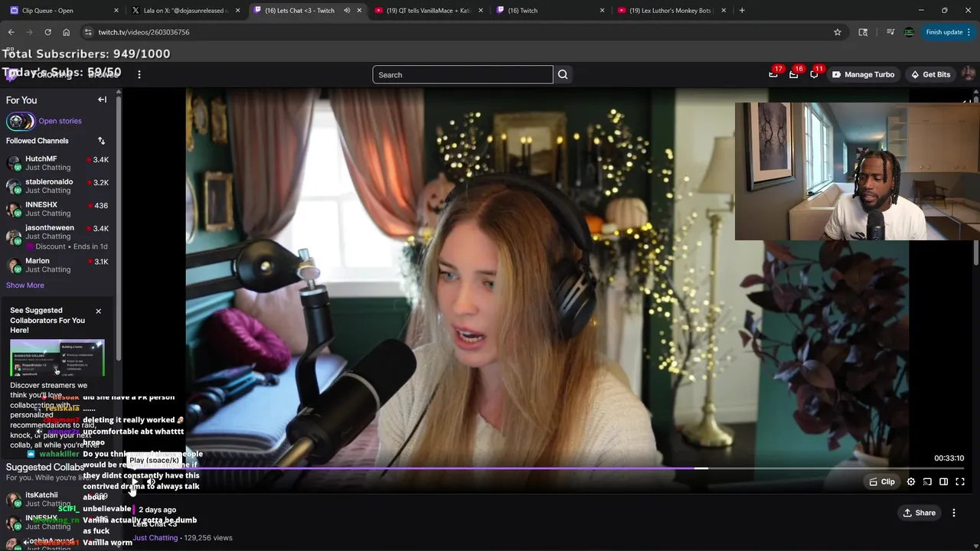Play the paused video
The height and width of the screenshot is (551, 980).
(134, 482)
